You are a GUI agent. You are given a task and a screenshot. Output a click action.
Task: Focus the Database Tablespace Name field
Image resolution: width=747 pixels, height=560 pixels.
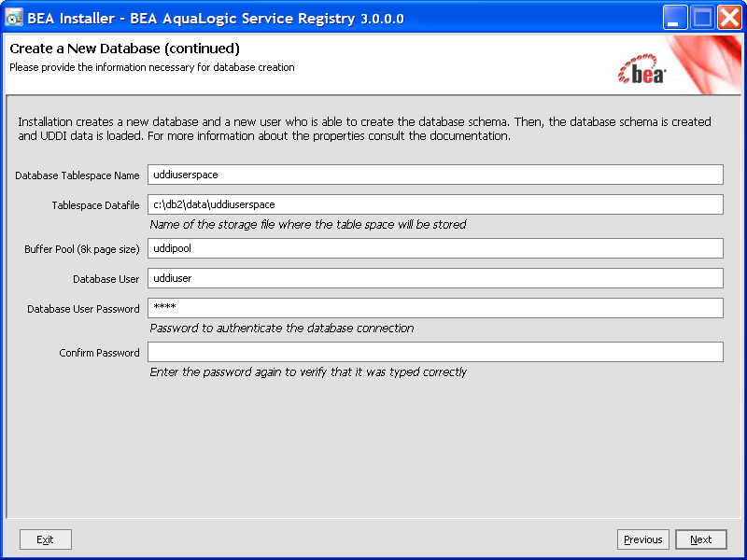435,175
